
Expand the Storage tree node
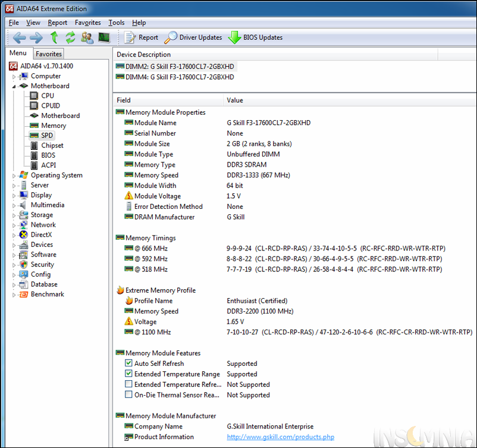click(x=14, y=215)
